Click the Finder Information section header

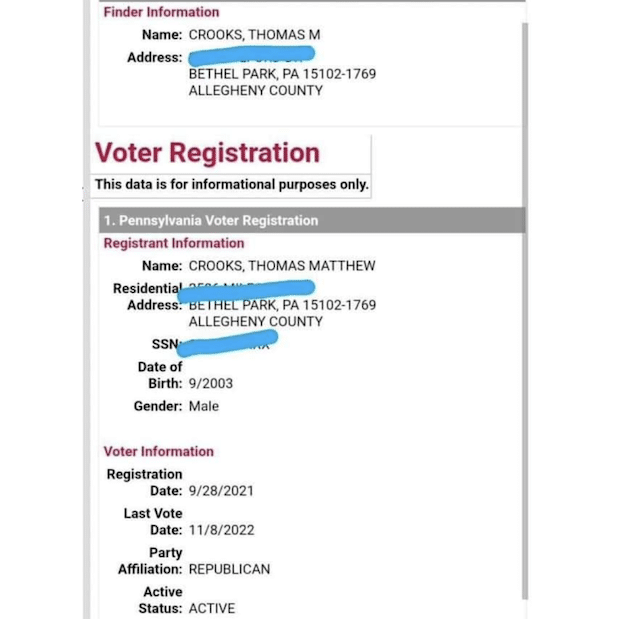tap(161, 12)
